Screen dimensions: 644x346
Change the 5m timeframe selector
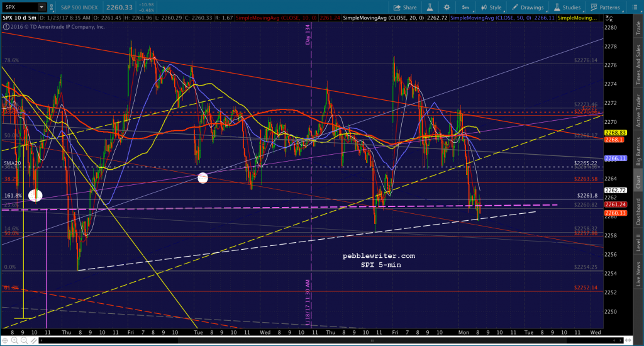click(x=466, y=8)
